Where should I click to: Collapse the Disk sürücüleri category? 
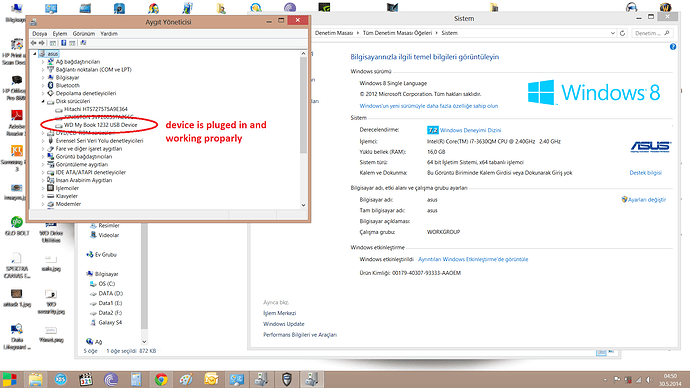[x=43, y=101]
